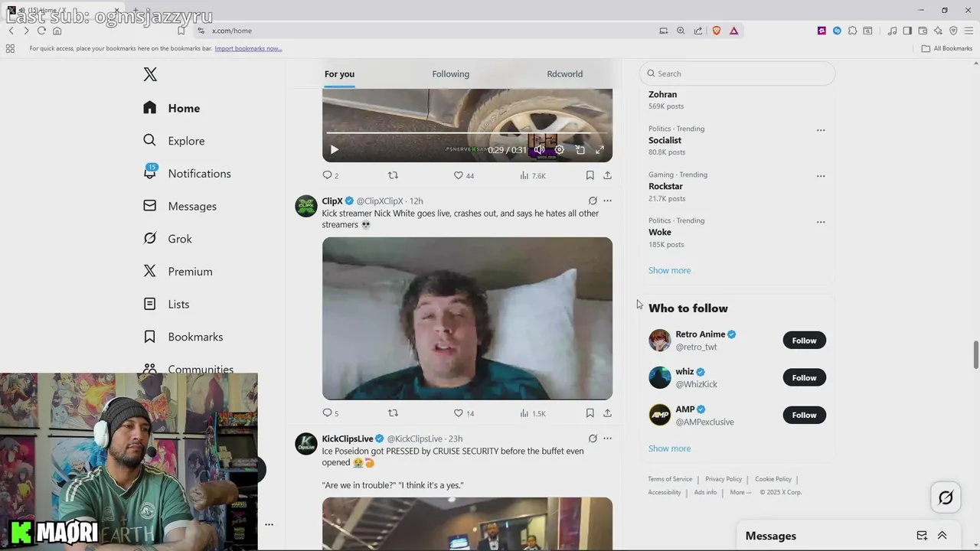The image size is (980, 551).
Task: Open Lists in the sidebar
Action: (166, 304)
